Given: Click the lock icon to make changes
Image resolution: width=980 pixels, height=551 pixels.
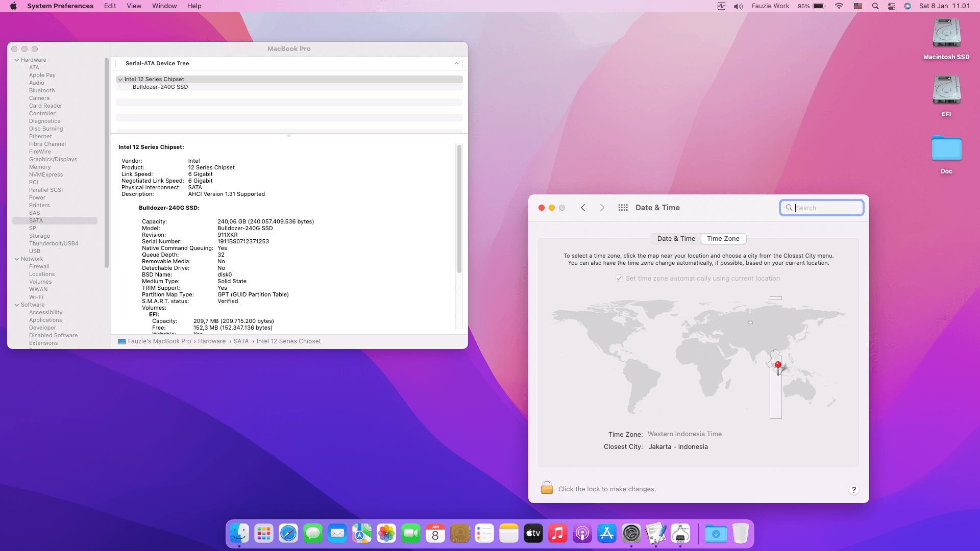Looking at the screenshot, I should click(547, 488).
